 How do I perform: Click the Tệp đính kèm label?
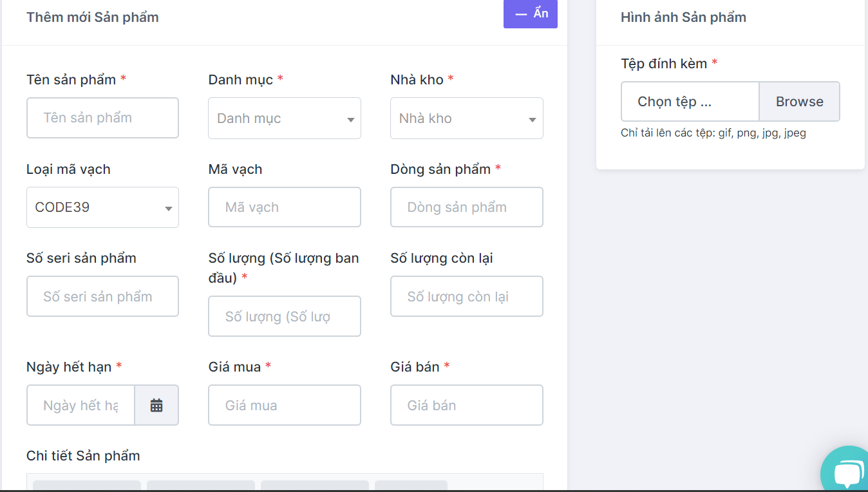point(664,63)
